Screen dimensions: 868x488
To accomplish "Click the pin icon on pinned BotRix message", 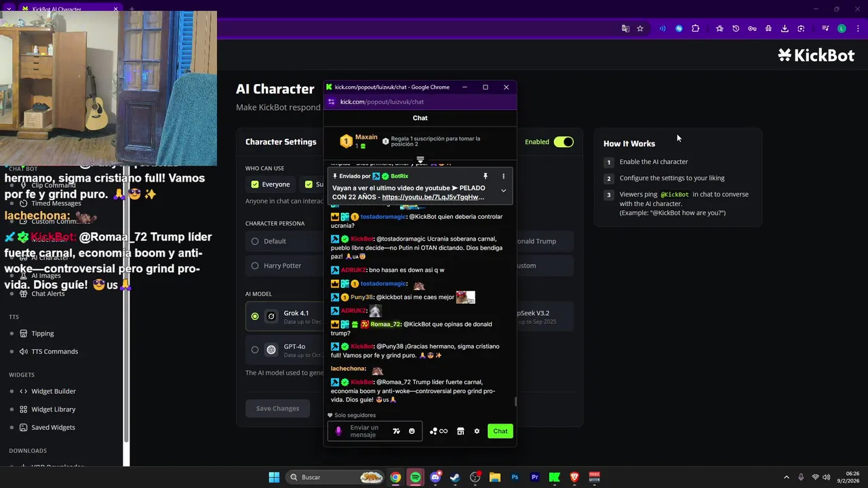I will pos(485,176).
